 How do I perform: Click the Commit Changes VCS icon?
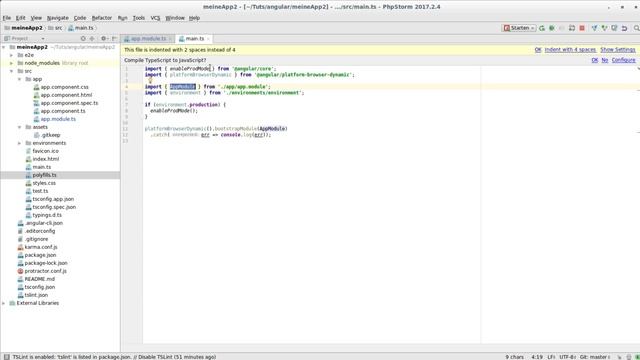[x=604, y=28]
